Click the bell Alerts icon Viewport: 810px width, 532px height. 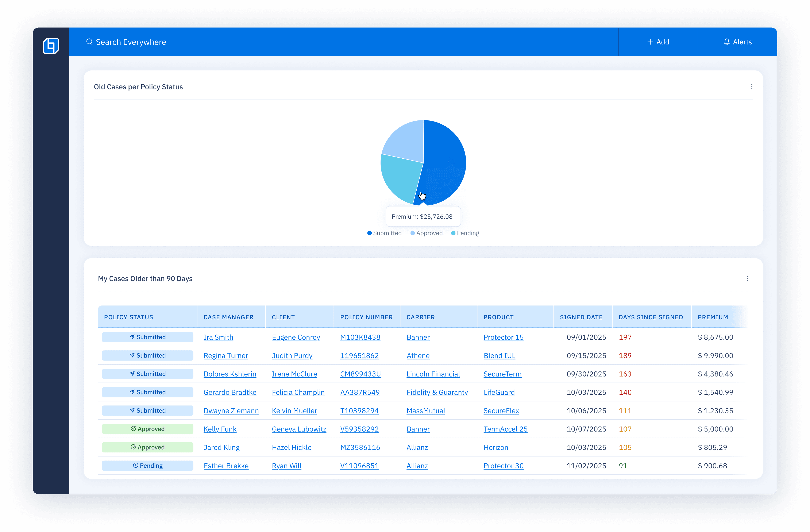coord(727,42)
